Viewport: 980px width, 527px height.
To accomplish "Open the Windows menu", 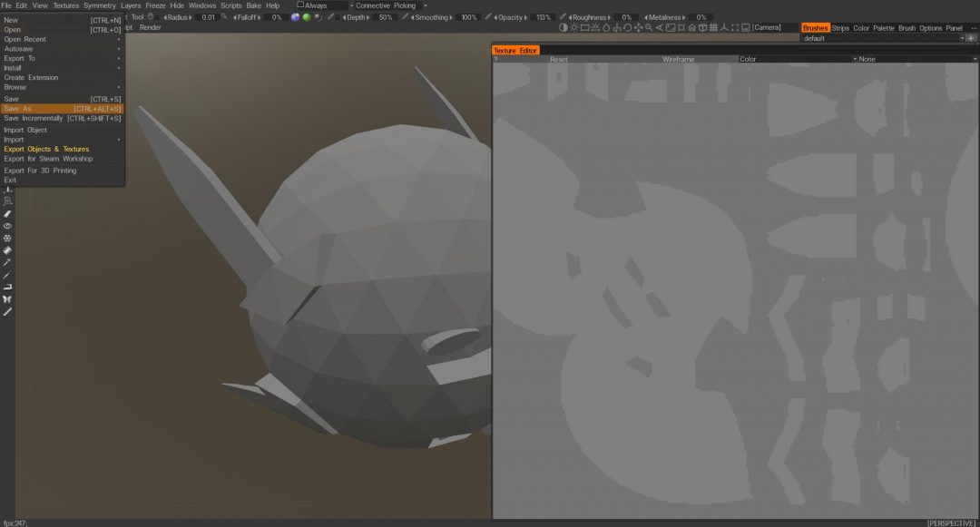I will [201, 5].
